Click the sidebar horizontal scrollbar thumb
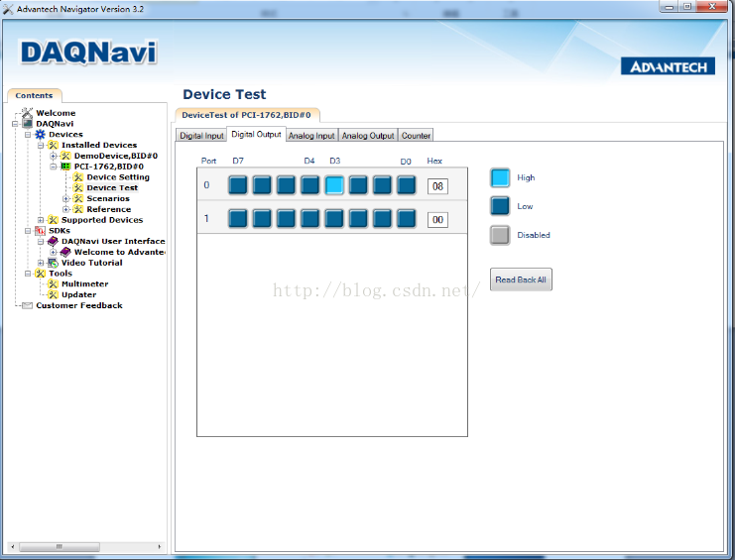 tap(60, 546)
